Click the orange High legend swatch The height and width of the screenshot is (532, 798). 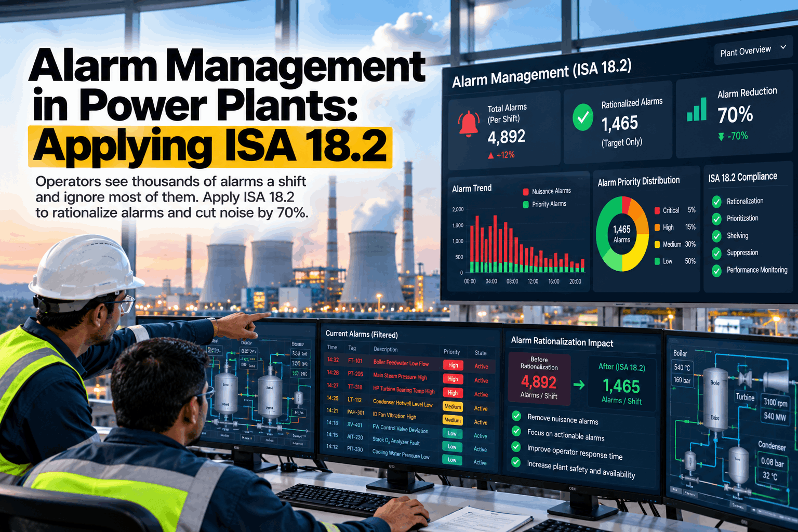coord(657,228)
